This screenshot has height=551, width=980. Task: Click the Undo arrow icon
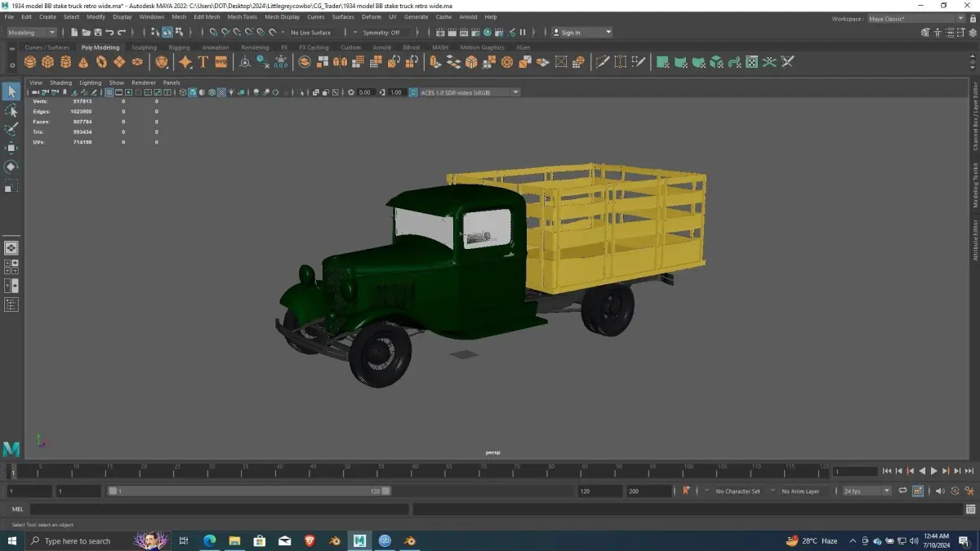(109, 33)
